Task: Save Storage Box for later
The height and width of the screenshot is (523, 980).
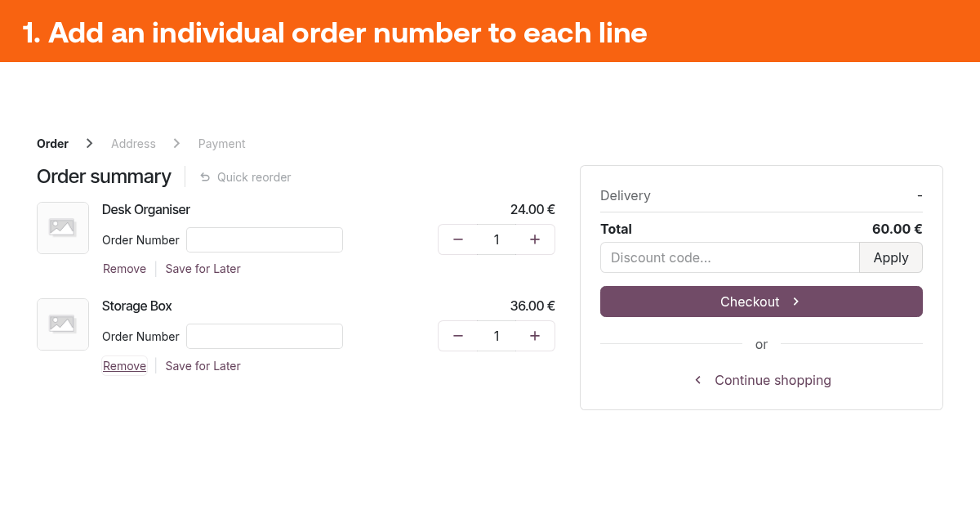Action: point(203,366)
